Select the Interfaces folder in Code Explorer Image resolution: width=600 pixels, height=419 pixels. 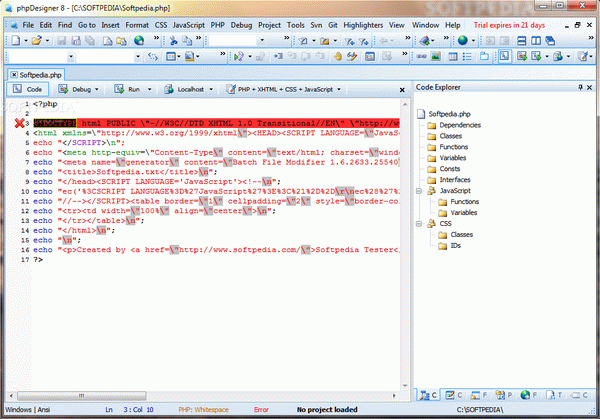pos(455,180)
